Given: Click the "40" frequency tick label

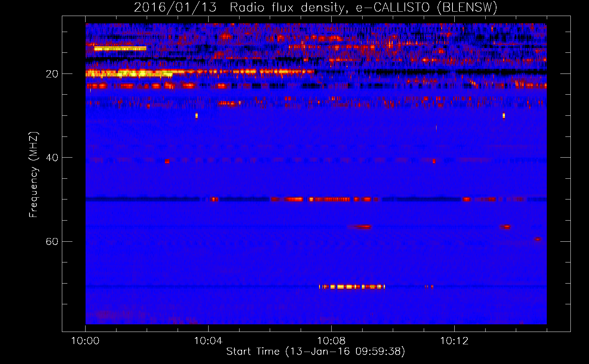Looking at the screenshot, I should 52,158.
